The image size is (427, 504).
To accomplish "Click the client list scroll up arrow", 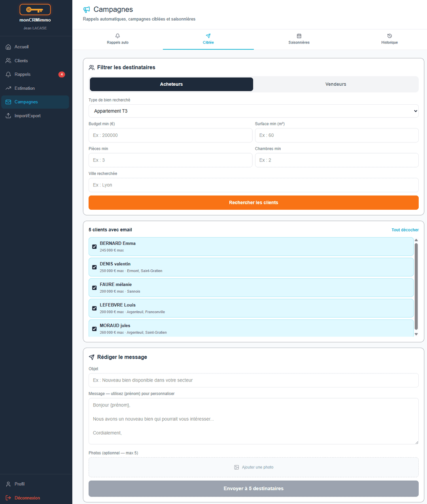I will point(416,240).
